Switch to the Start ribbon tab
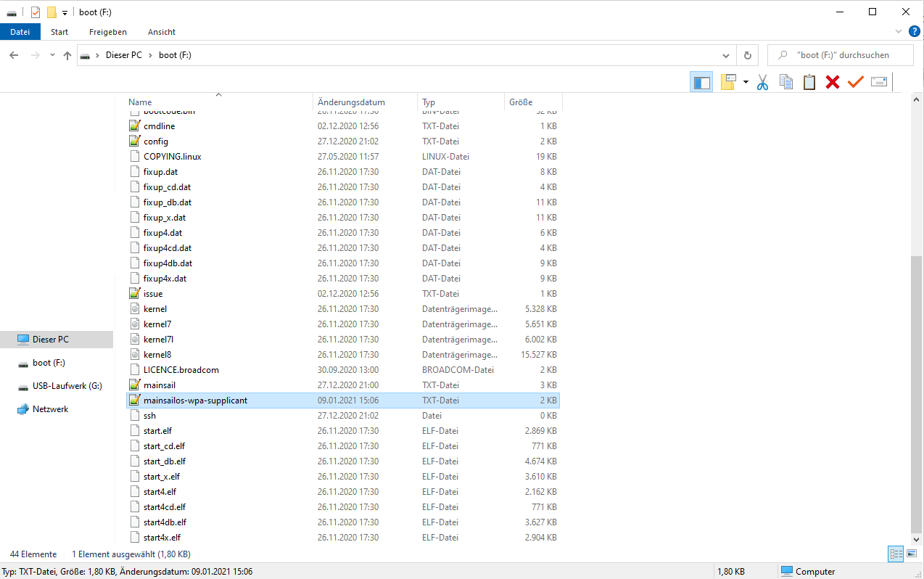Image resolution: width=924 pixels, height=579 pixels. click(x=59, y=32)
